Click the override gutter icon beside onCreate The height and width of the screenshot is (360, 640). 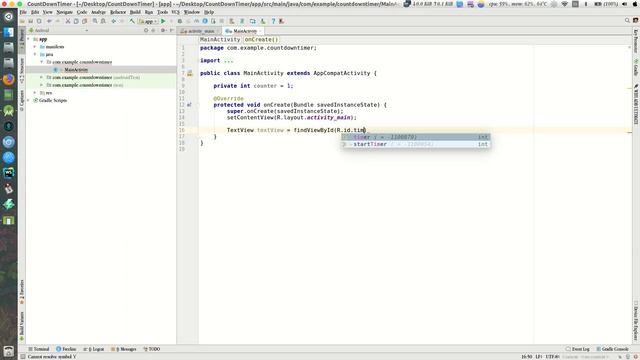[x=189, y=105]
